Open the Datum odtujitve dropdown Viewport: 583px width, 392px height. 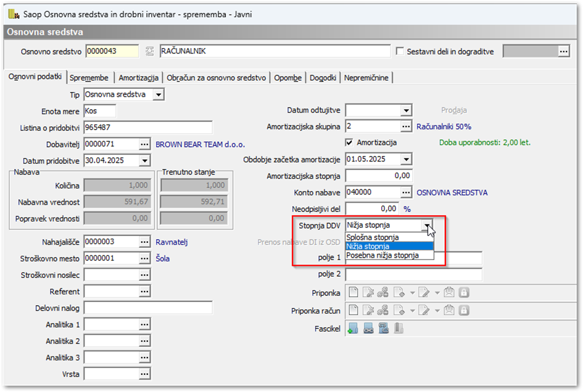(x=406, y=111)
